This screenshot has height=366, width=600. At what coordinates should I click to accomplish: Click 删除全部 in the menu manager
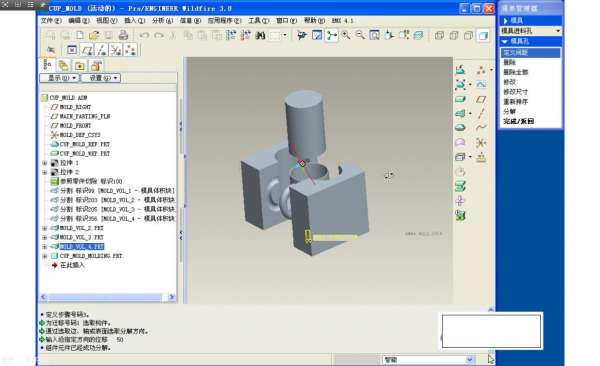coord(515,72)
